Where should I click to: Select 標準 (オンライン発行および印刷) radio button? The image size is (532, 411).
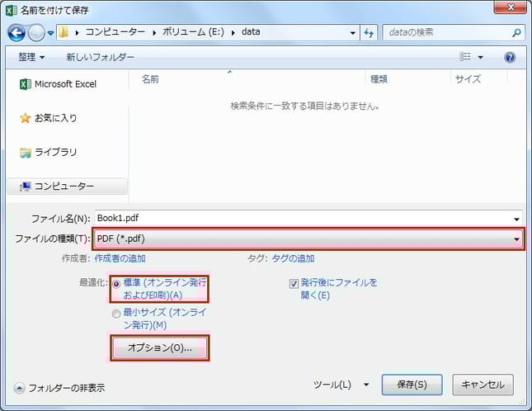point(116,284)
